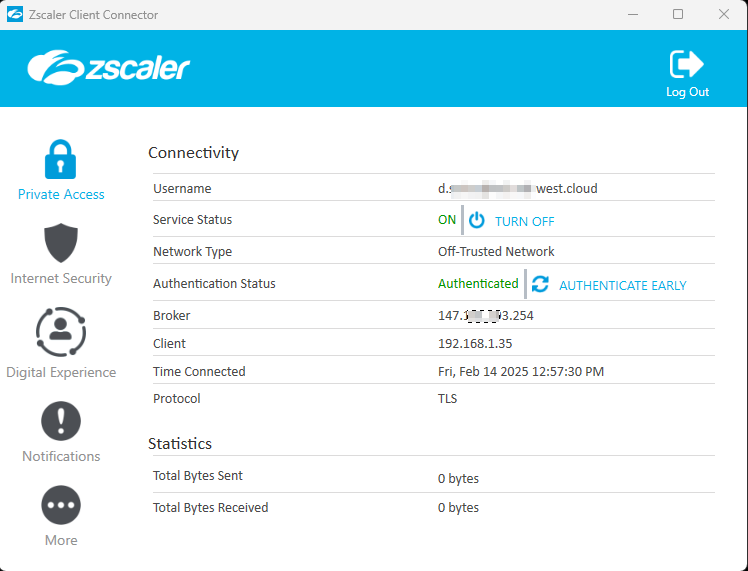748x571 pixels.
Task: Select the Broker row label
Action: pyautogui.click(x=172, y=315)
